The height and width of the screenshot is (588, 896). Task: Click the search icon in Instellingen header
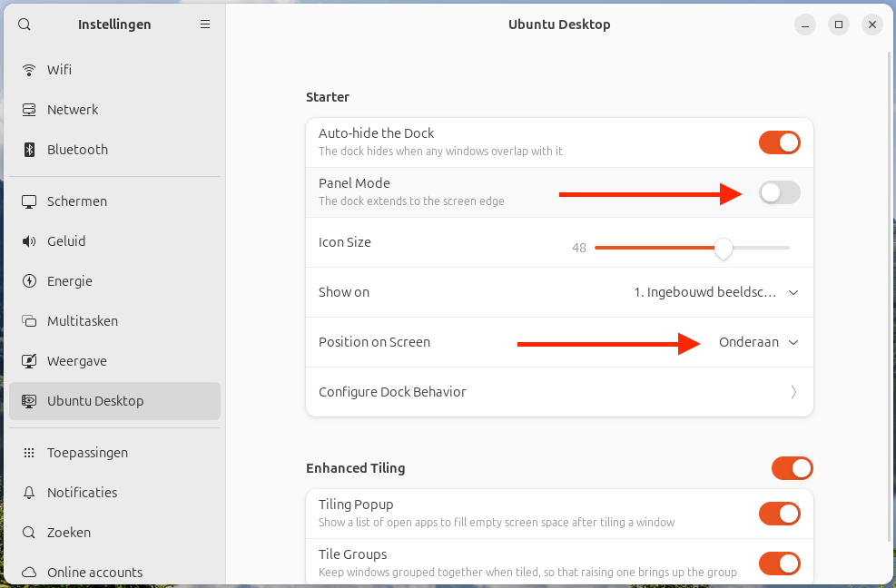(x=25, y=24)
